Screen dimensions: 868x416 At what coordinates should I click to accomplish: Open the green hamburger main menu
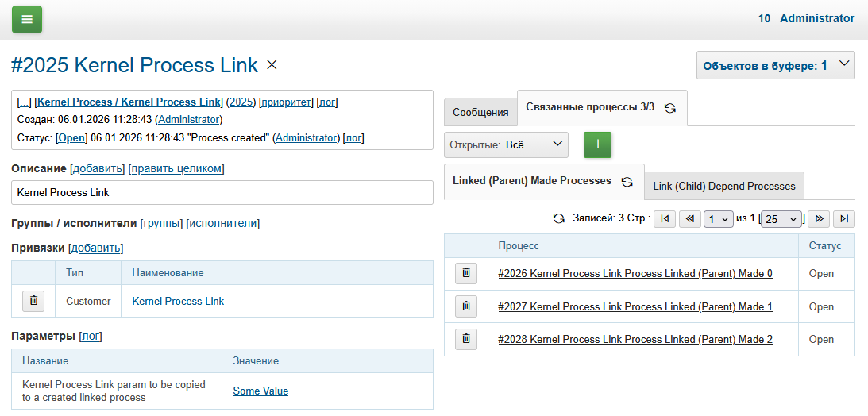[x=27, y=19]
